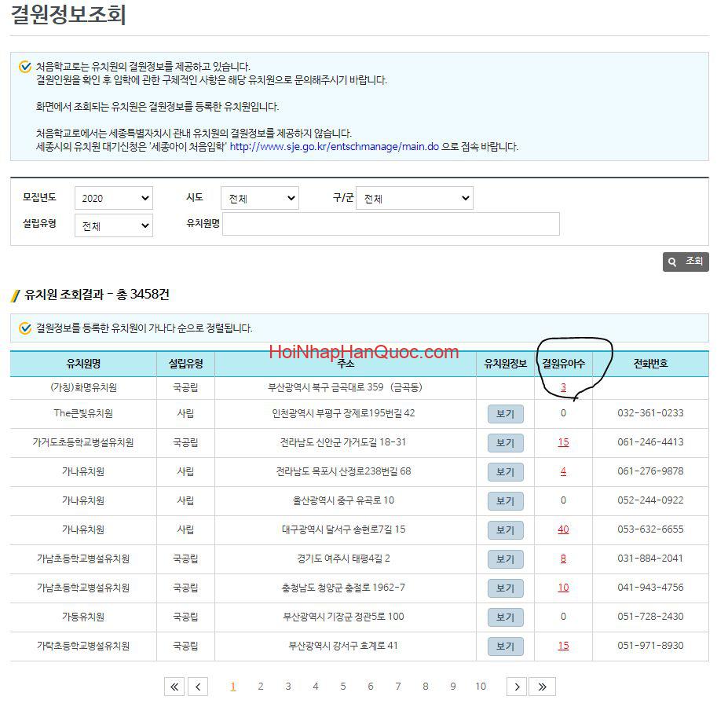Open vacancy count 40 for Daegu 가나유치원
This screenshot has width=728, height=707.
tap(563, 529)
